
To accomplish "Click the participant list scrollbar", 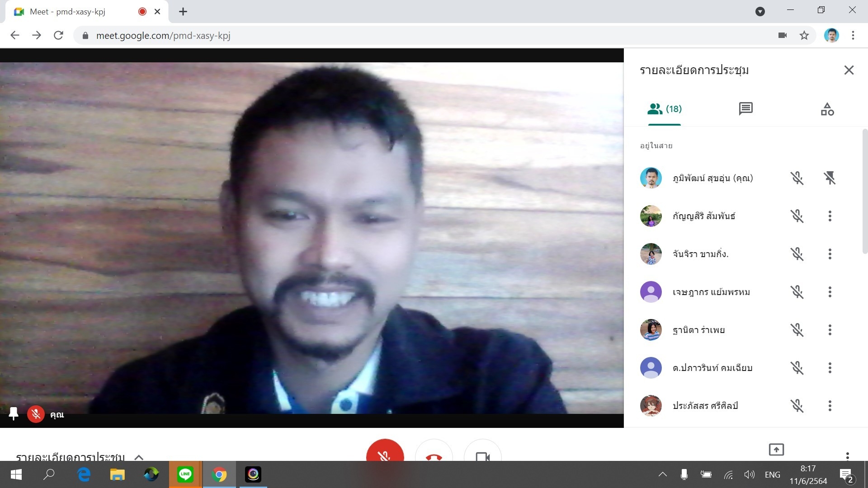I will pos(864,190).
